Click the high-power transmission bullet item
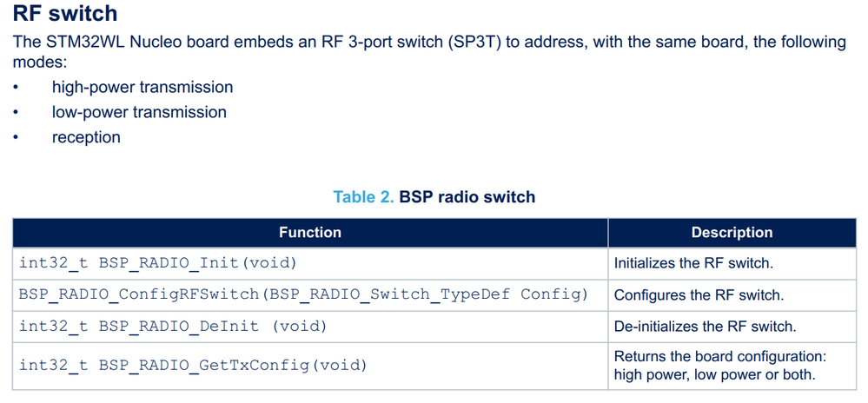Screen dimensions: 868x403 click(x=142, y=88)
